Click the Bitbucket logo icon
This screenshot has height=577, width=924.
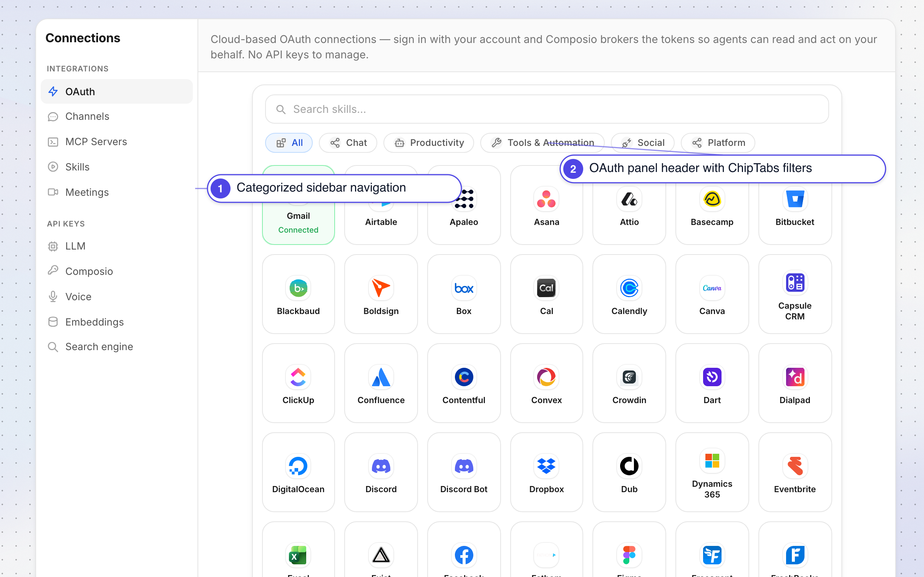(795, 199)
